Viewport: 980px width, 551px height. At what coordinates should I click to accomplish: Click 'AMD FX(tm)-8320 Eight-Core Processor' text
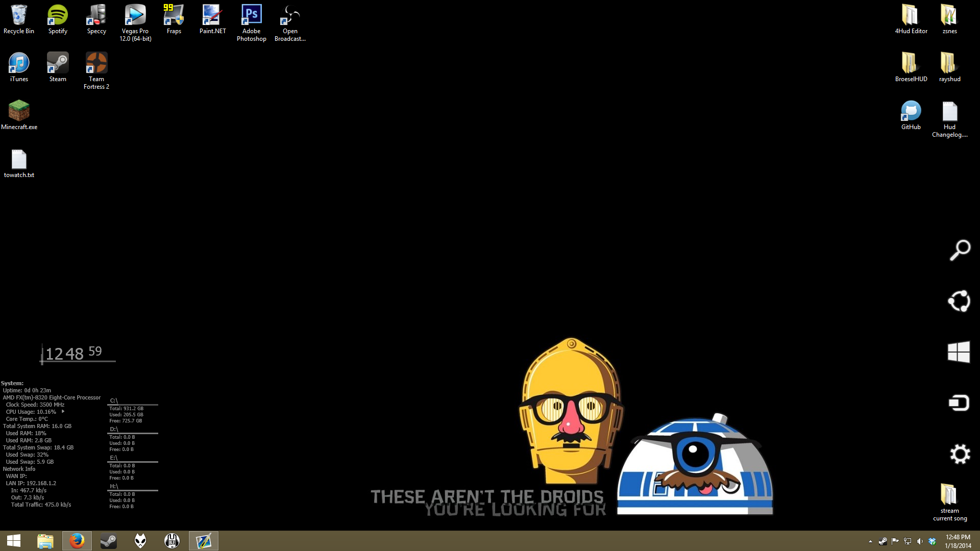pos(52,397)
